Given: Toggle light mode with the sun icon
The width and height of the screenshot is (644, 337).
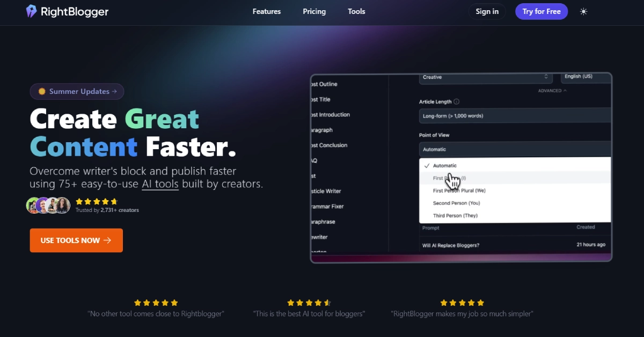Looking at the screenshot, I should (x=583, y=11).
